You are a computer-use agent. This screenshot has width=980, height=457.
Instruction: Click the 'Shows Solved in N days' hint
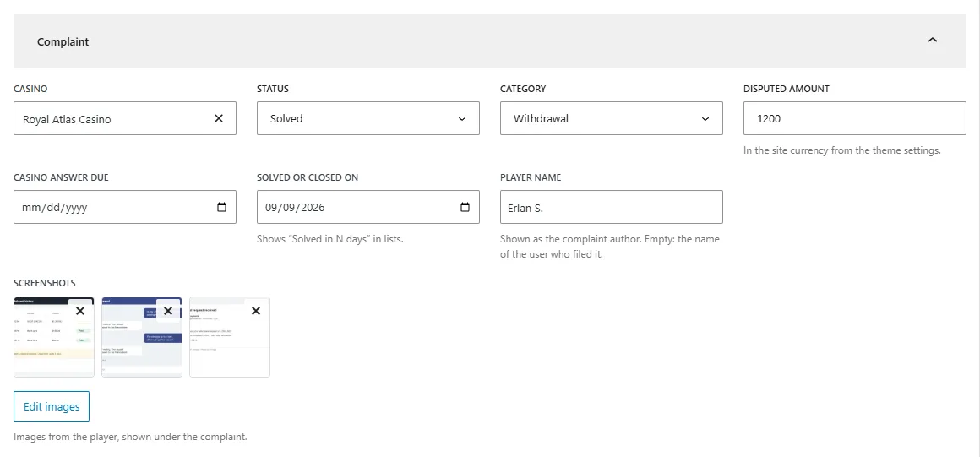(330, 239)
